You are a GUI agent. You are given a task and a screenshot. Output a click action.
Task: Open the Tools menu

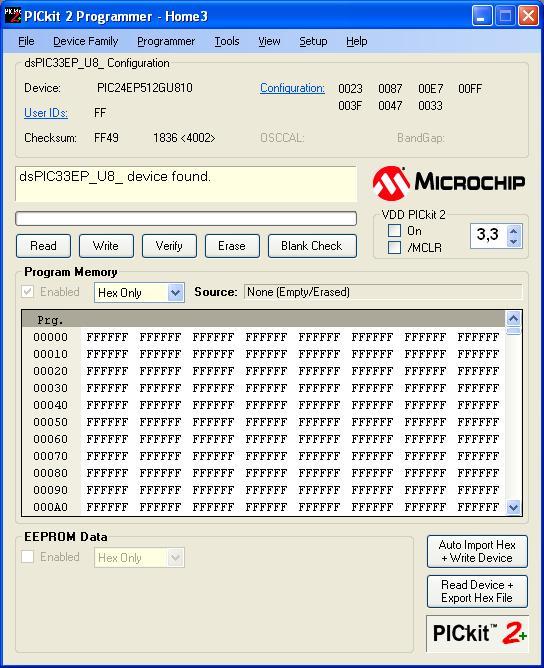coord(227,41)
